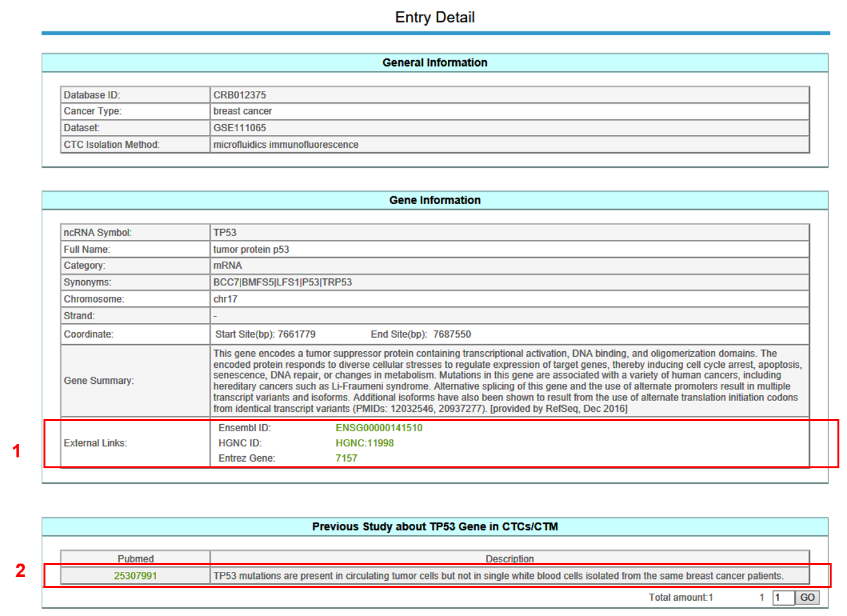Image resolution: width=847 pixels, height=616 pixels.
Task: Open the Entrez Gene 7157 link
Action: [346, 459]
